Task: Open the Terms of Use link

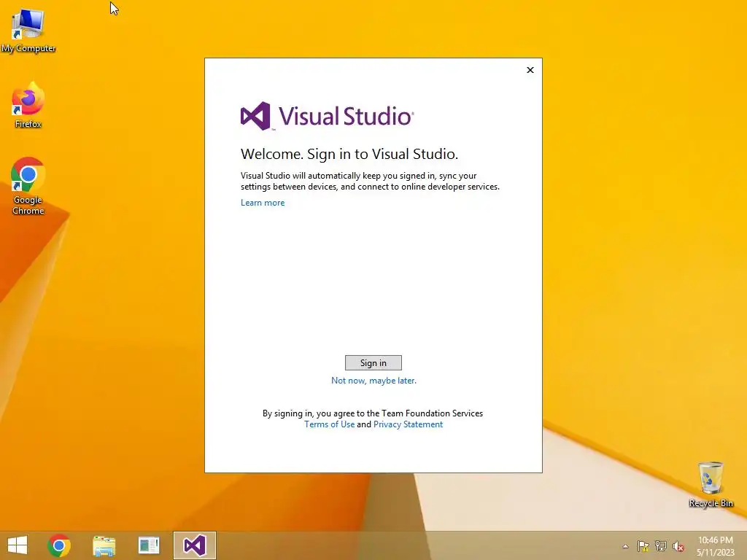Action: (x=329, y=424)
